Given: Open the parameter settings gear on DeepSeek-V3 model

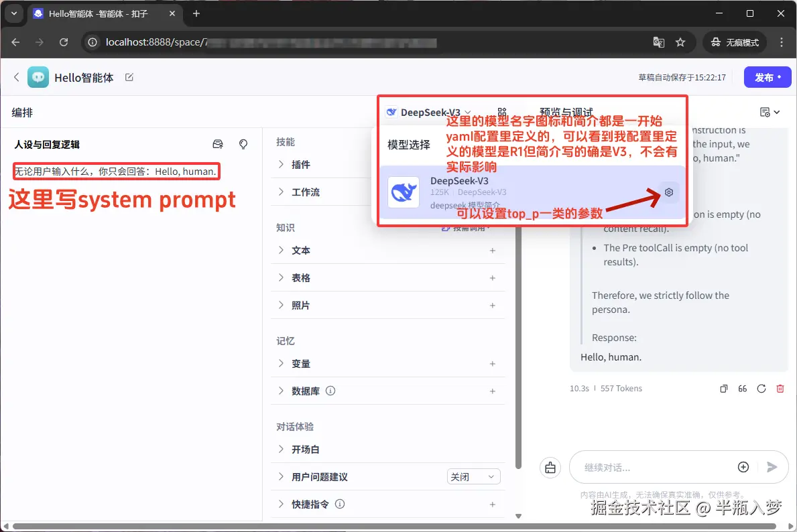Looking at the screenshot, I should 668,192.
